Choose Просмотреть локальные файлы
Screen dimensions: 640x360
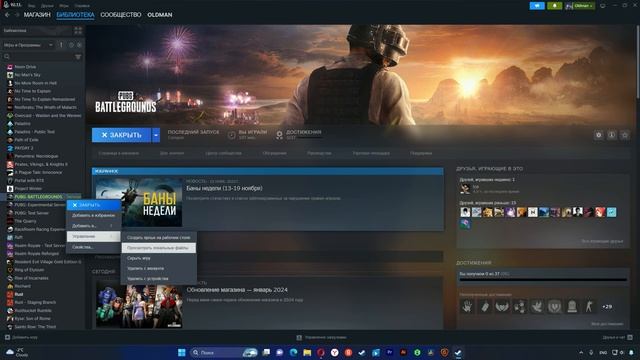coord(158,248)
